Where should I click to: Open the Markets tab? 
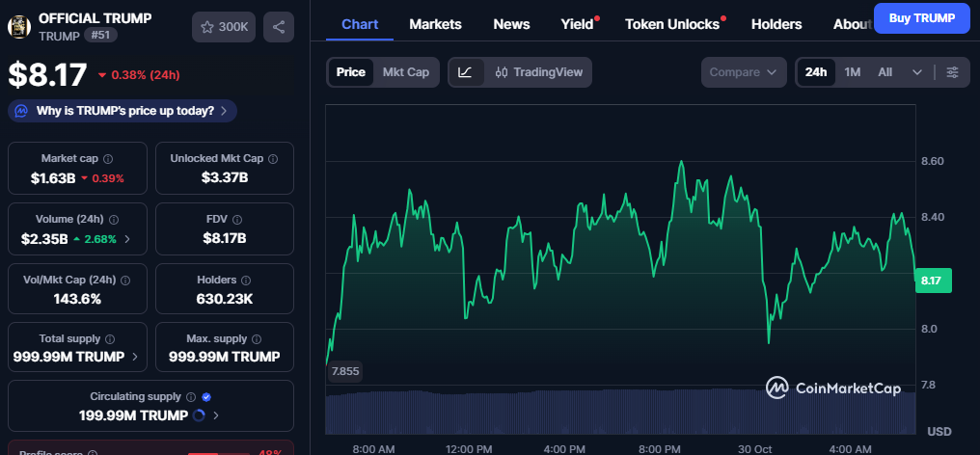click(x=435, y=24)
